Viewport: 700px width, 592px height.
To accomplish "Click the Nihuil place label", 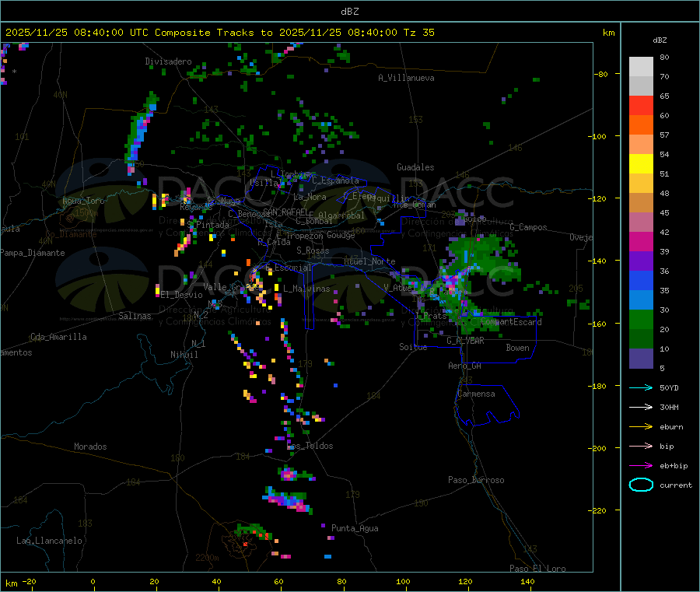I will pos(184,355).
